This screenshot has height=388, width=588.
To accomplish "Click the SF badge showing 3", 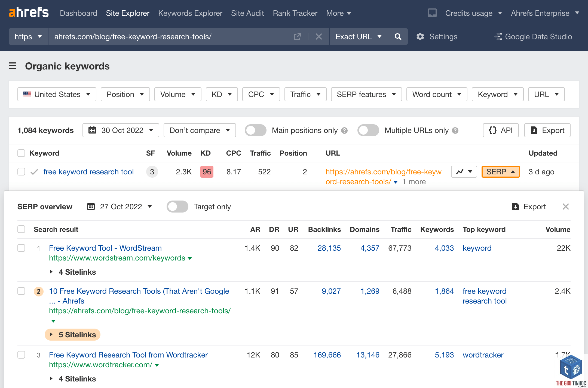I will pyautogui.click(x=152, y=172).
